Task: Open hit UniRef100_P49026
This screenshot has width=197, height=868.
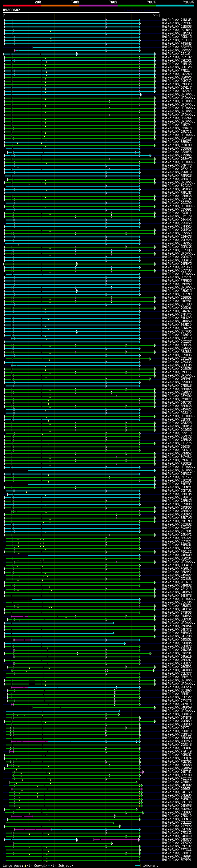Action: click(x=176, y=410)
